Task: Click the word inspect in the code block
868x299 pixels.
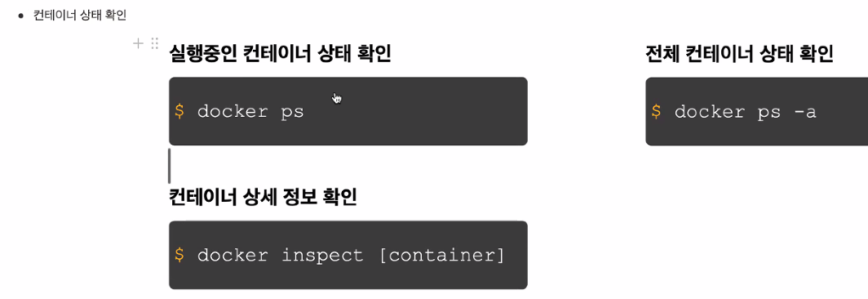Action: (322, 256)
